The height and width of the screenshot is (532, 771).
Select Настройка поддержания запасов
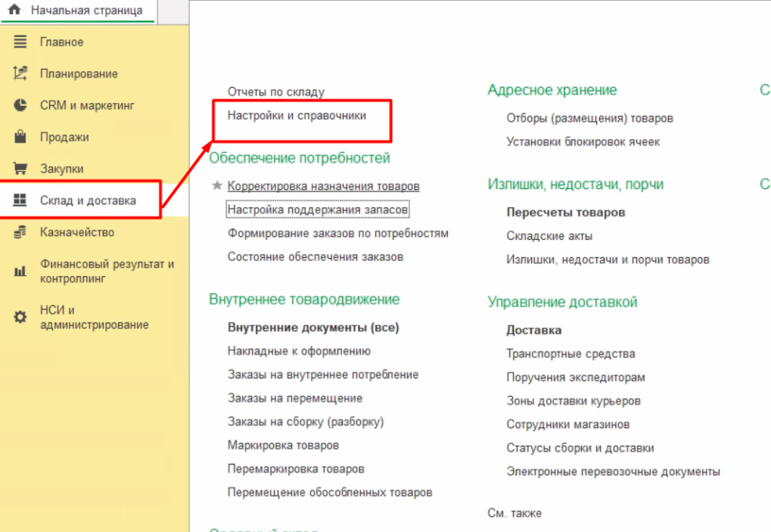coord(318,210)
